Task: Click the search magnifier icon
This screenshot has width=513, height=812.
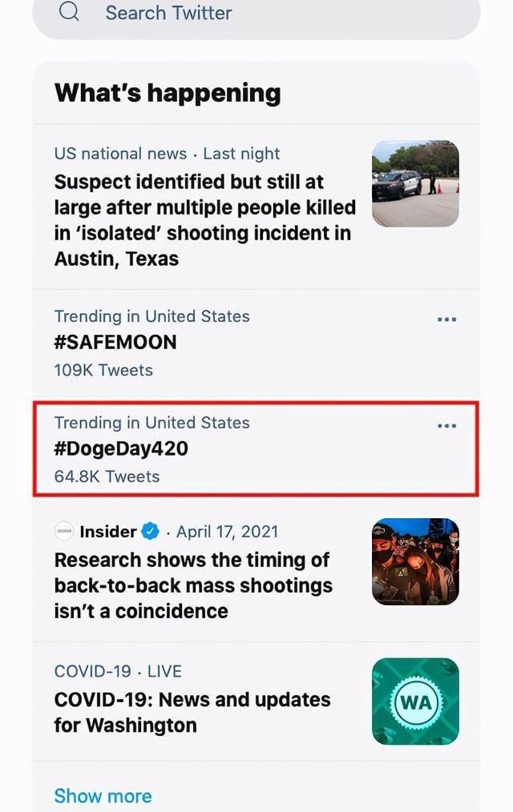Action: [70, 12]
